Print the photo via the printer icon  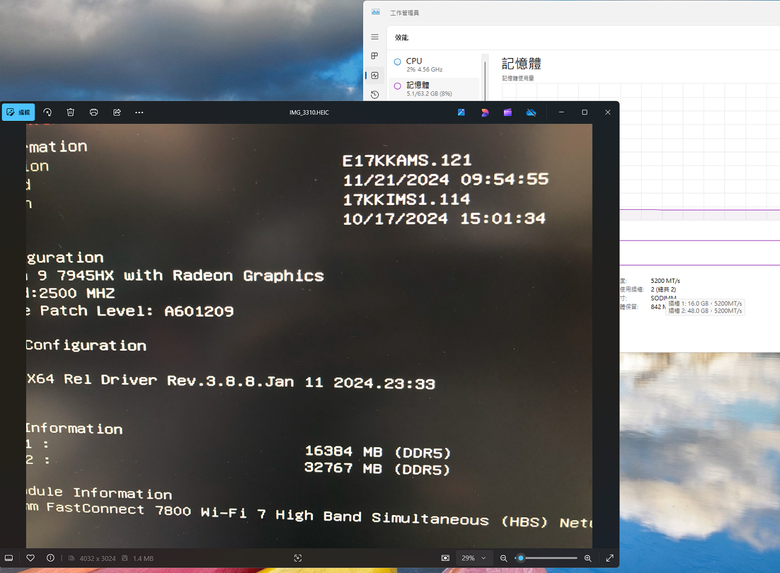tap(94, 112)
